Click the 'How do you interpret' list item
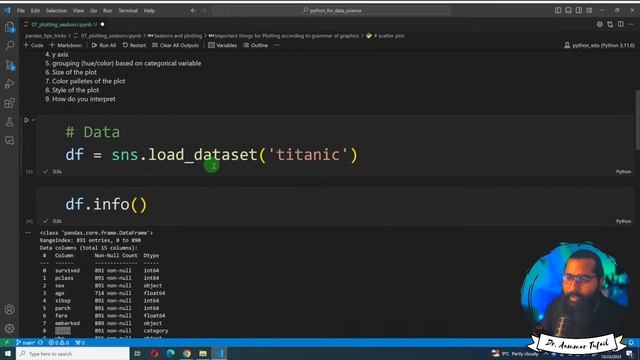This screenshot has width=640, height=360. [84, 99]
